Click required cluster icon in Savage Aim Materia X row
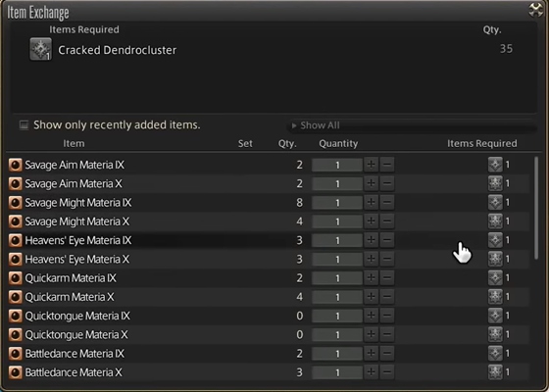Viewport: 549px width, 392px height. [495, 183]
